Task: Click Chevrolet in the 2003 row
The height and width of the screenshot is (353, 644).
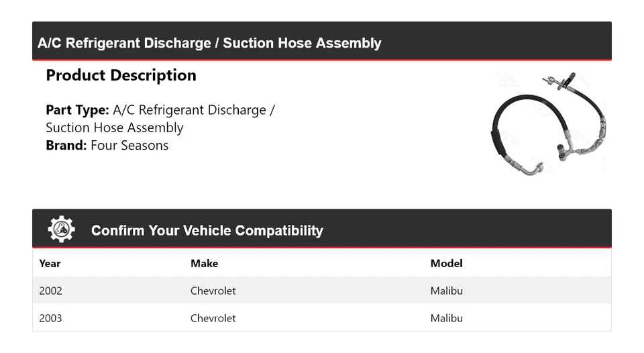Action: click(x=213, y=317)
